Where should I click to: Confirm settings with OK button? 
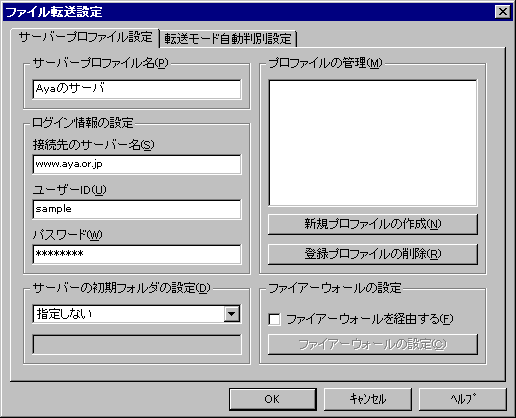click(x=272, y=399)
